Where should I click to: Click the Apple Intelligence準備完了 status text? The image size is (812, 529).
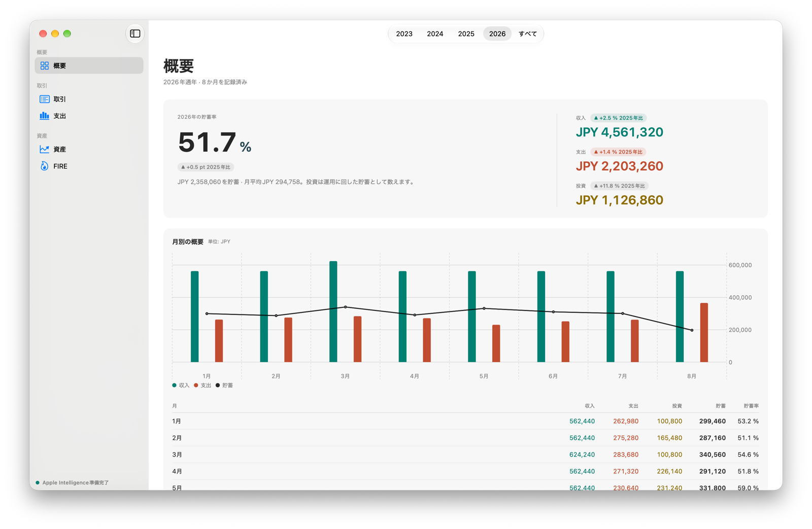76,483
